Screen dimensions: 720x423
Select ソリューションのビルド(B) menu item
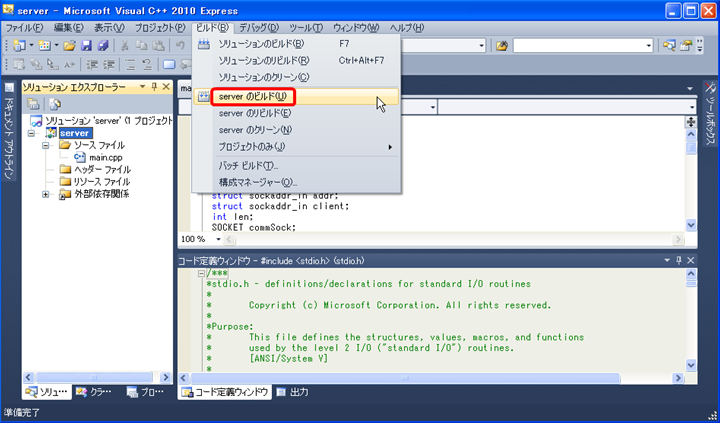tap(296, 44)
